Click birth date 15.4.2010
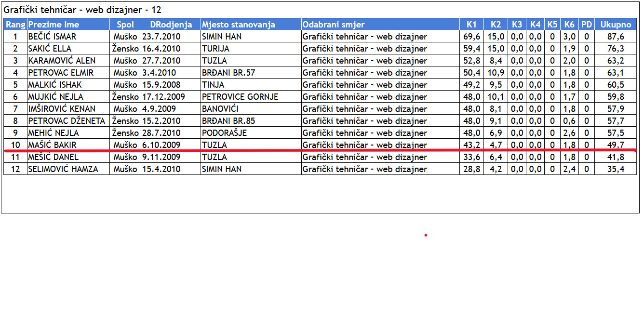 (x=161, y=169)
